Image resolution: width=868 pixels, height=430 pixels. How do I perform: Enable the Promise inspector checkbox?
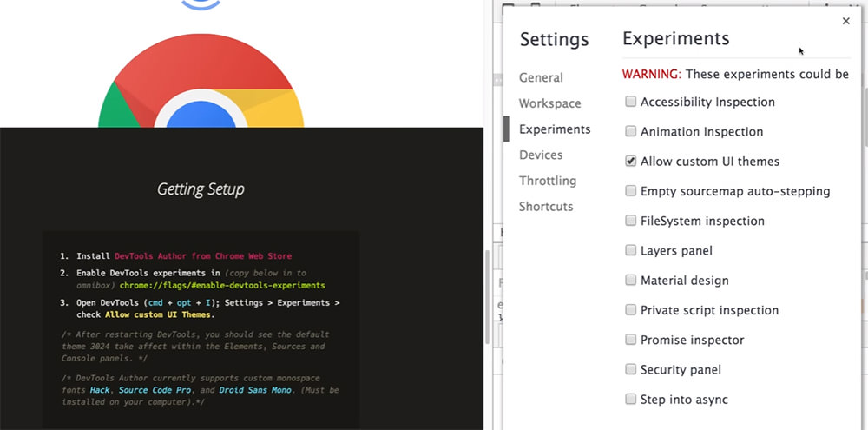coord(630,340)
